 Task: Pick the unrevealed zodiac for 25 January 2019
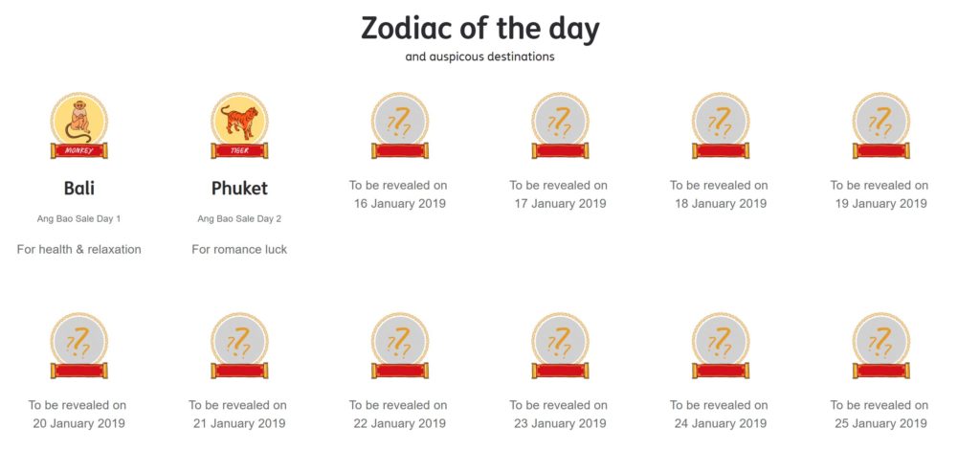point(880,345)
